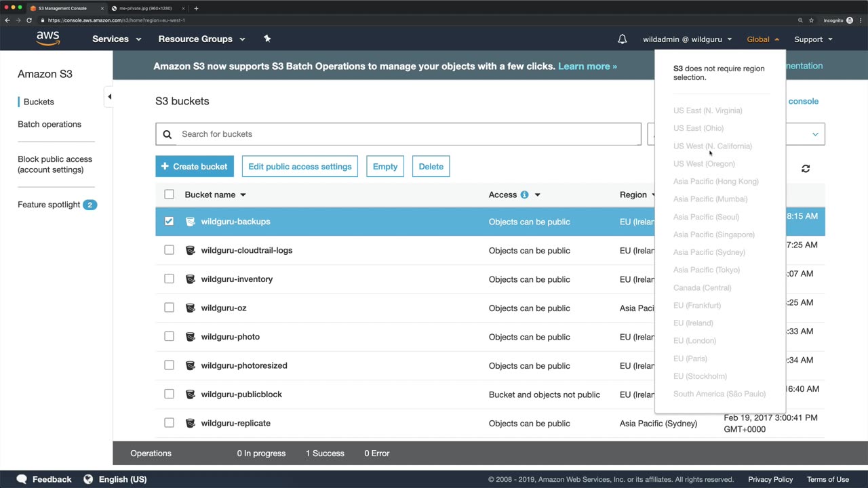The image size is (868, 488).
Task: Click bucket icon for wildguru-replicate
Action: click(x=191, y=423)
